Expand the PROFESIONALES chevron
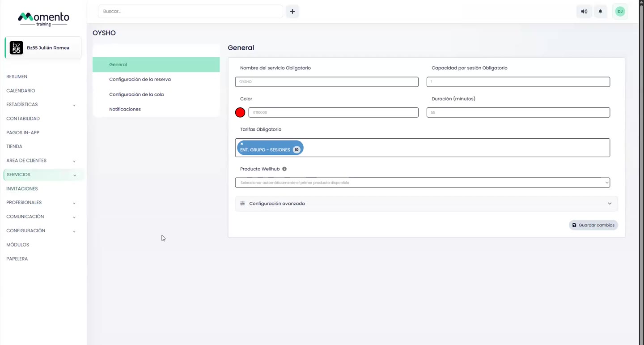Image resolution: width=644 pixels, height=345 pixels. pyautogui.click(x=74, y=203)
